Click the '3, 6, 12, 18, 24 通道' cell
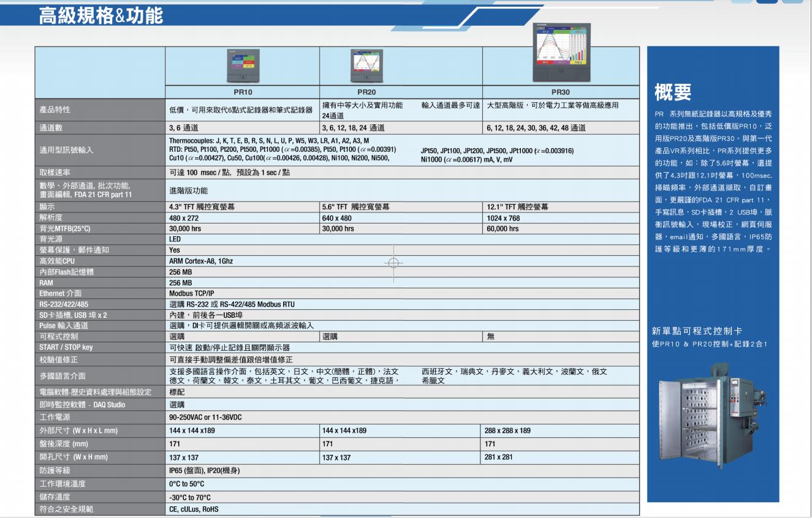The image size is (812, 518). click(x=353, y=128)
